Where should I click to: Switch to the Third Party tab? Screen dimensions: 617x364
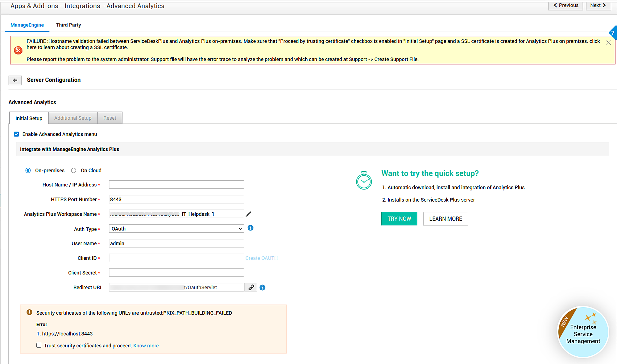(x=68, y=25)
